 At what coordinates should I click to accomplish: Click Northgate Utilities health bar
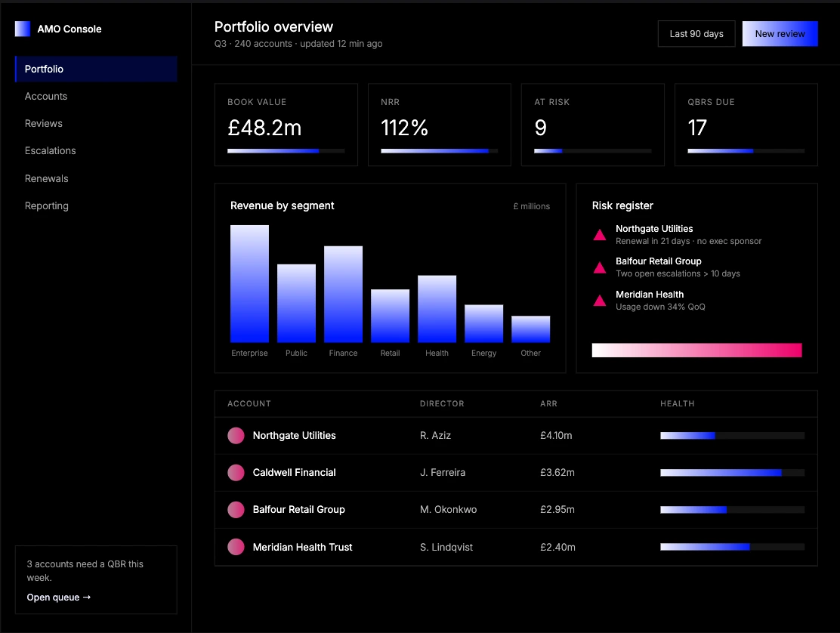[x=732, y=435]
